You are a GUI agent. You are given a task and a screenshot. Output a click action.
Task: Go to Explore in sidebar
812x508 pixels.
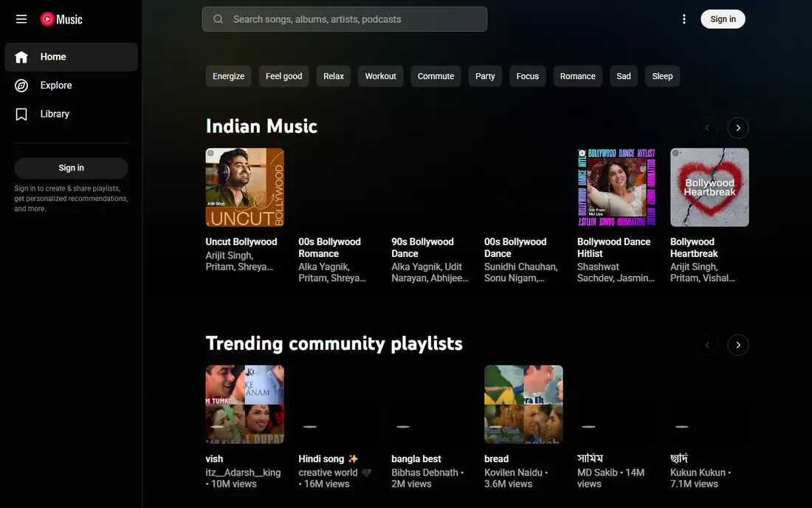[x=71, y=86]
